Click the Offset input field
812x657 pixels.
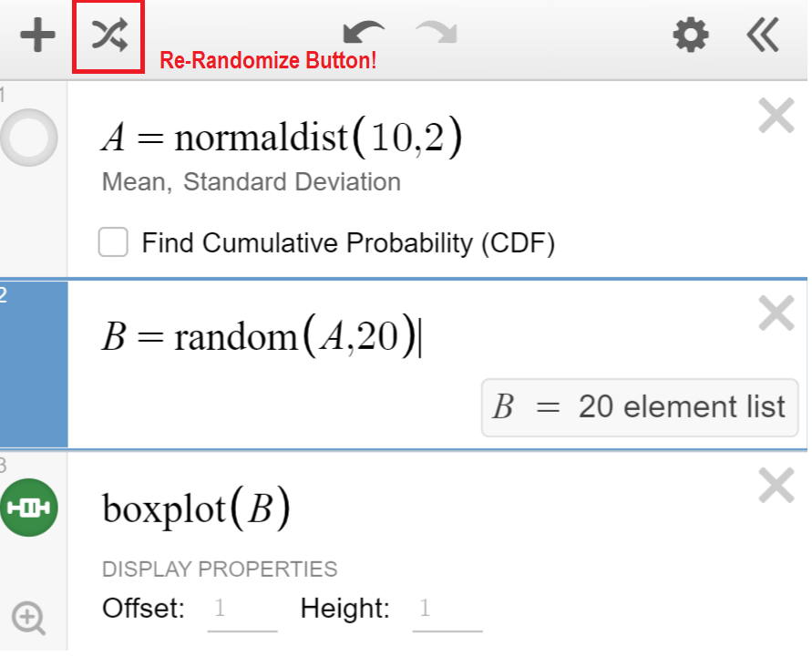(242, 609)
